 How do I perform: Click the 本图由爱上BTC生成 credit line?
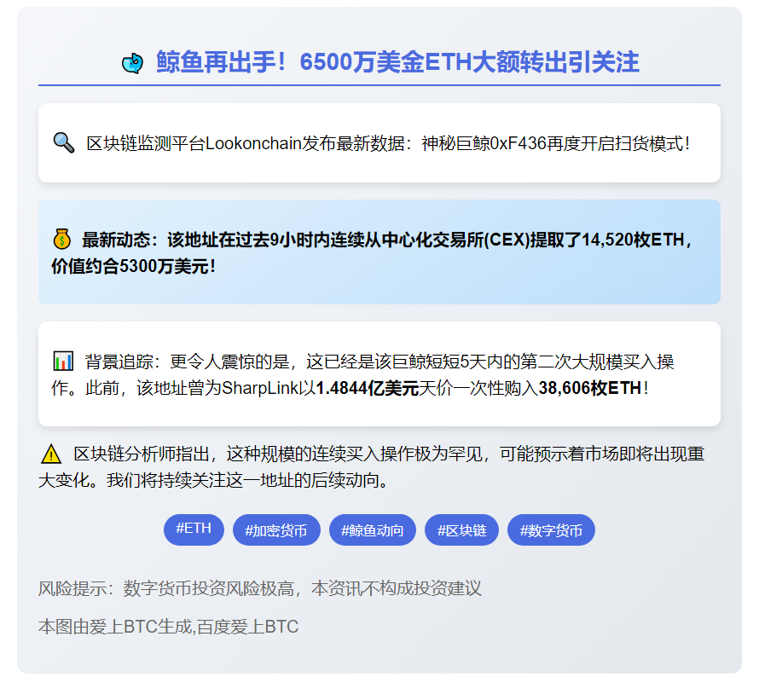[x=169, y=627]
